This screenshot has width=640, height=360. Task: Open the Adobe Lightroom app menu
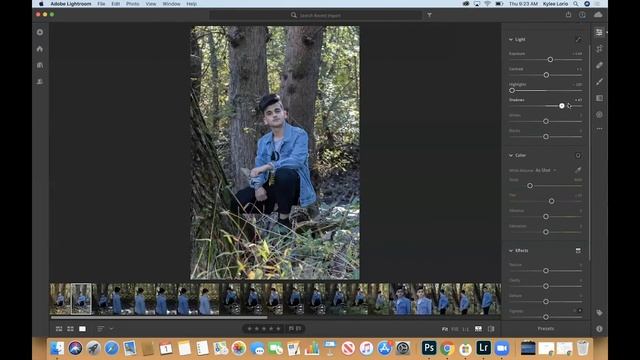point(71,4)
